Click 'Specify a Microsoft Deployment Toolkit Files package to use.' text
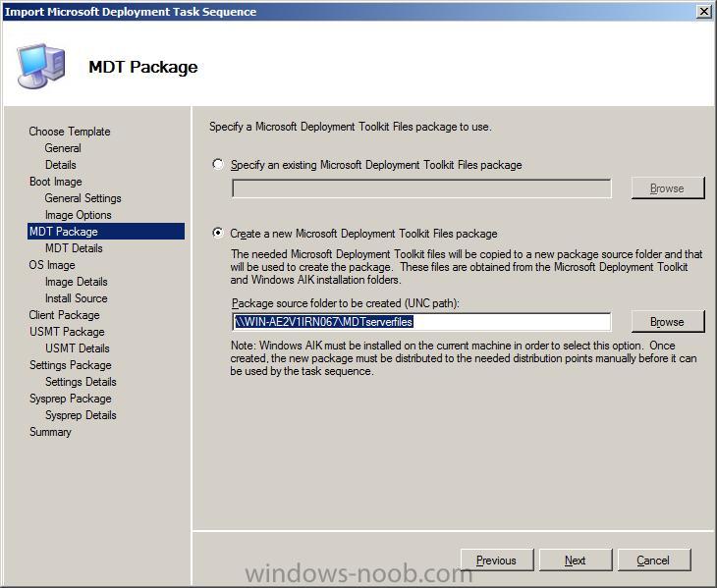717x588 pixels. pyautogui.click(x=351, y=127)
